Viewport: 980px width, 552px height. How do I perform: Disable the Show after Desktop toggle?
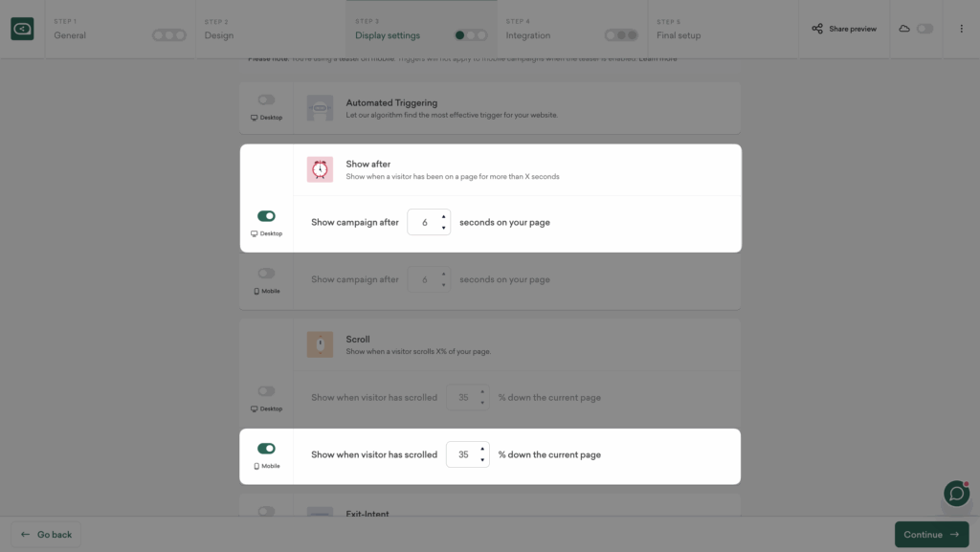pos(266,216)
